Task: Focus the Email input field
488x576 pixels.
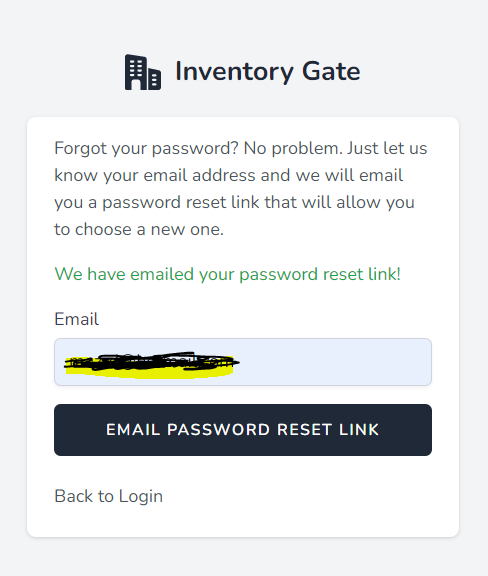Action: click(243, 362)
